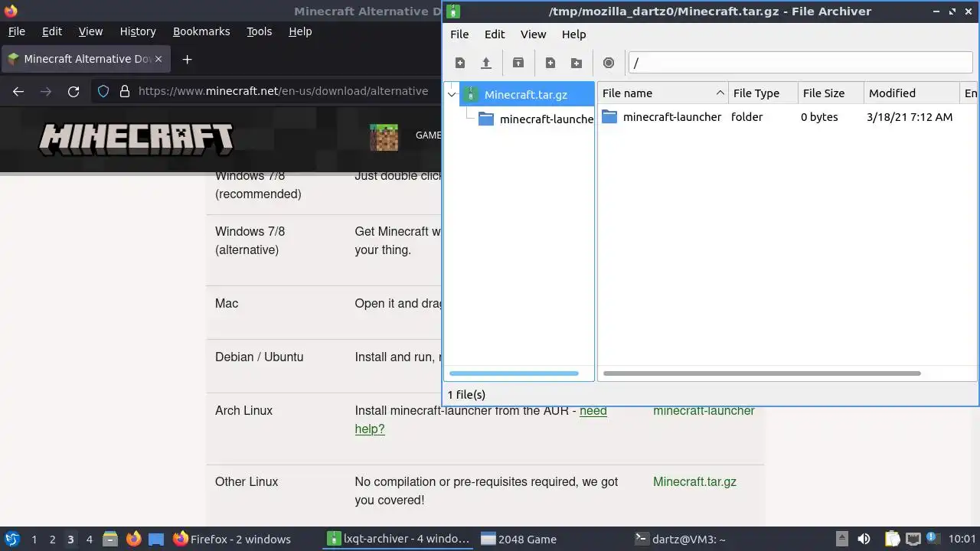Open the LXQt start menu
Viewport: 980px width, 551px height.
11,539
